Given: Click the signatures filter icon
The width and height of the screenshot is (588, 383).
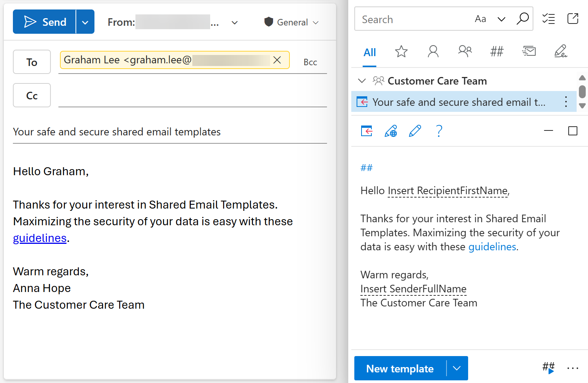Looking at the screenshot, I should [x=561, y=51].
